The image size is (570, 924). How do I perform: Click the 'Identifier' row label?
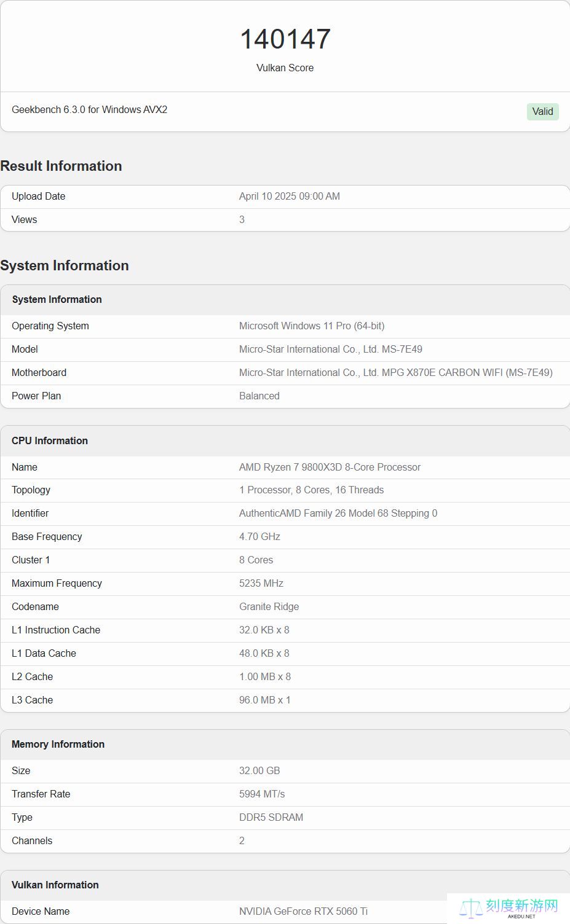tap(30, 514)
